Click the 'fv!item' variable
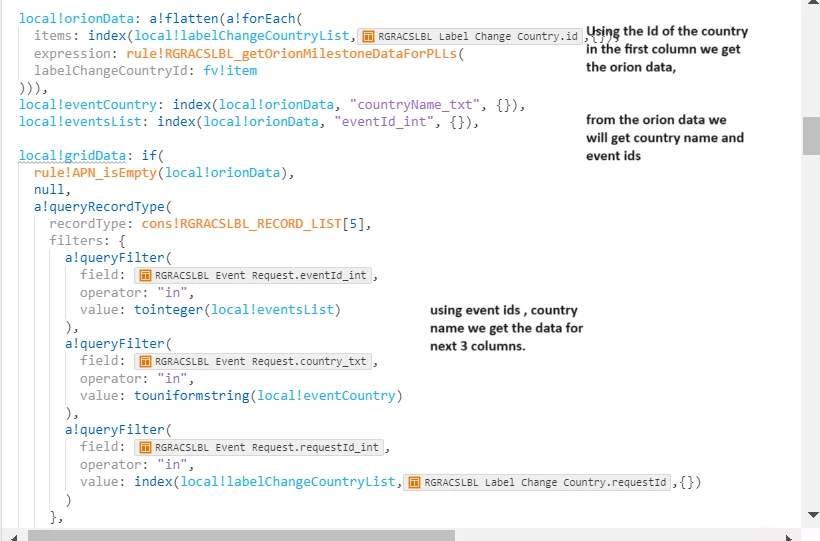This screenshot has height=541, width=820. point(230,71)
